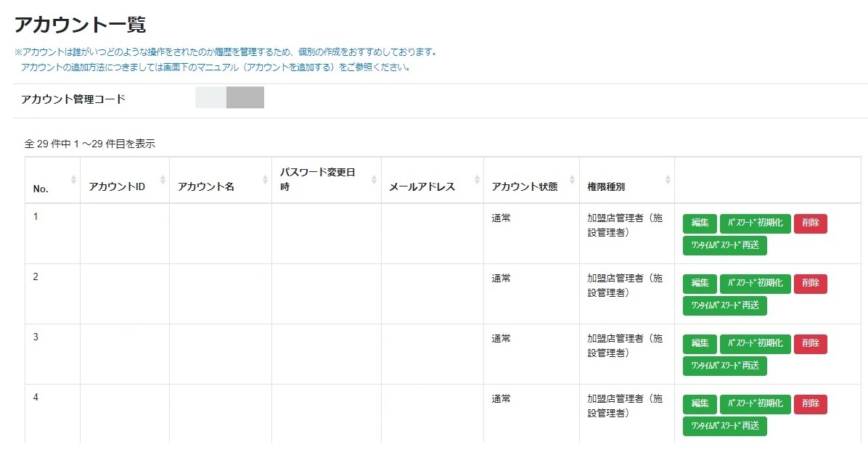
Task: Click the アカウント管理コード label
Action: point(73,99)
